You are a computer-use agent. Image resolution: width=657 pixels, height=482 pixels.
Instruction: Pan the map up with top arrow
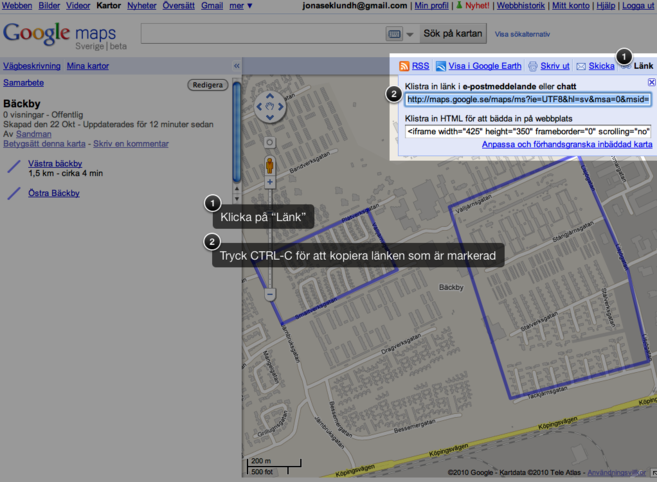click(x=269, y=98)
